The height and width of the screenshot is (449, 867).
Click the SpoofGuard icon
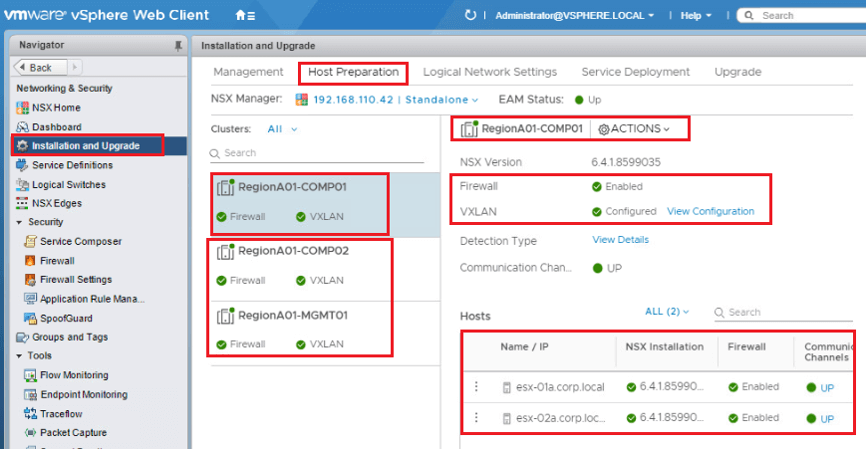pyautogui.click(x=30, y=318)
